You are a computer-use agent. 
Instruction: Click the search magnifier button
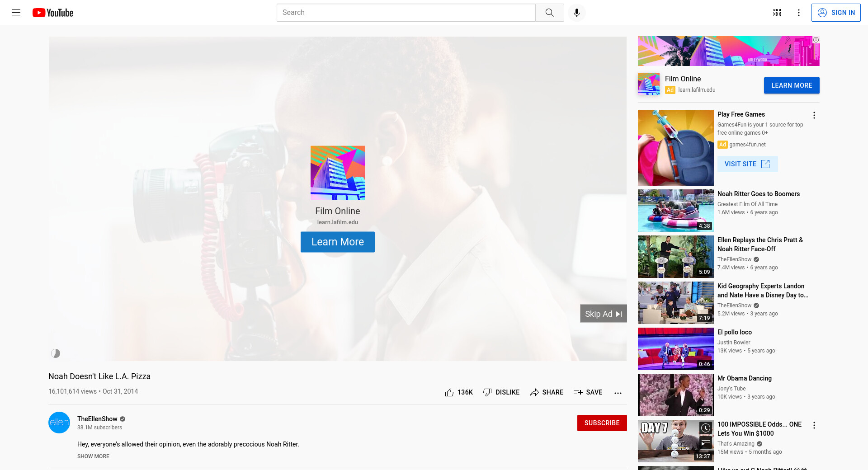pyautogui.click(x=549, y=13)
